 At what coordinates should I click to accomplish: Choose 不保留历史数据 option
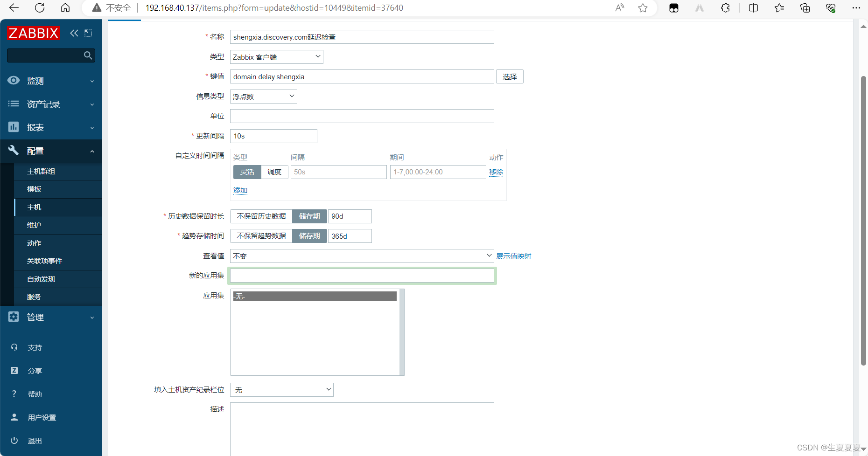(x=261, y=216)
